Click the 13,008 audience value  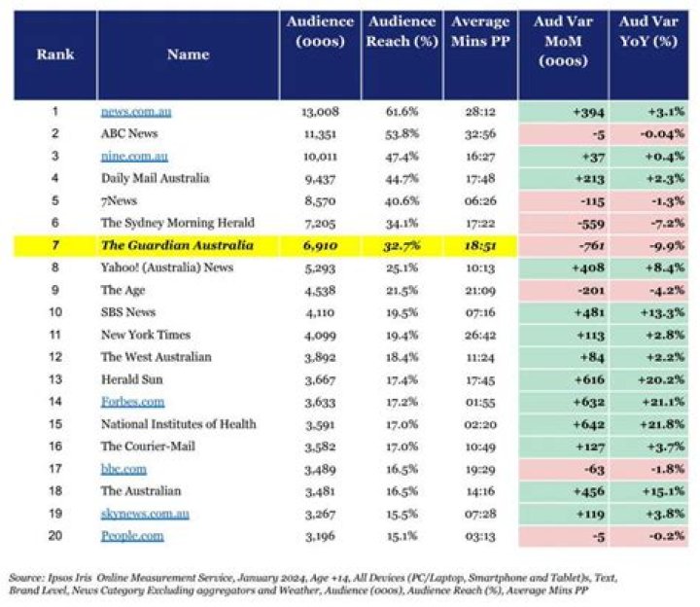point(320,112)
